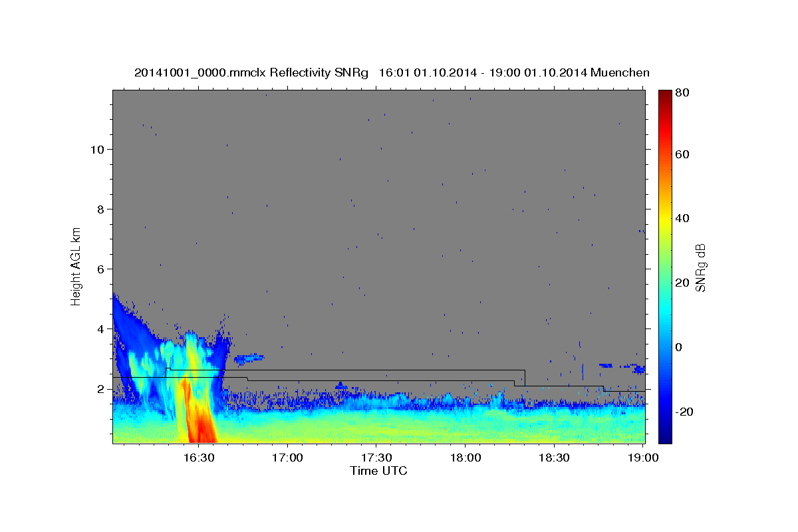Viewport: 798px width, 532px height.
Task: Click the colorbar value 80
Action: pos(682,93)
